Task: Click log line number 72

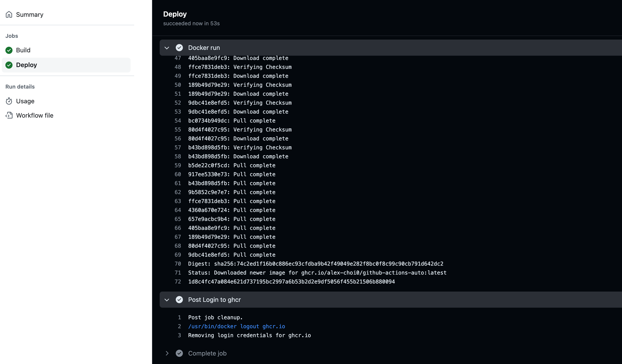Action: pos(178,281)
